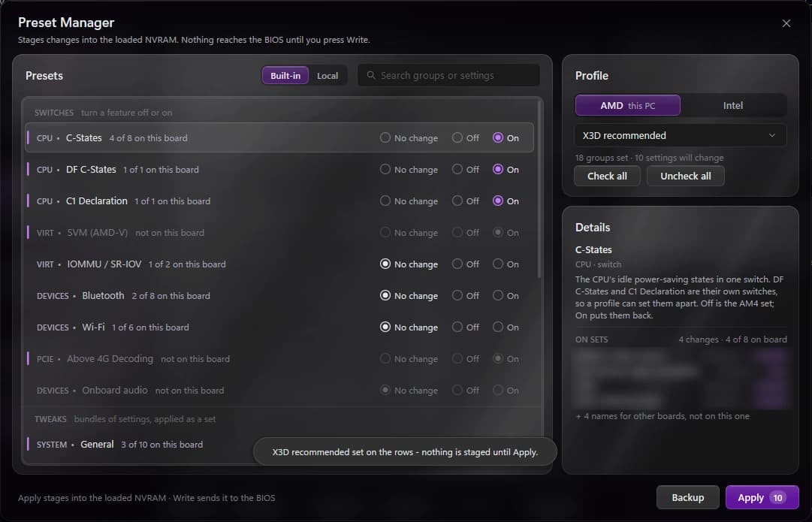
Task: Set Wi-Fi to Off
Action: pos(457,327)
